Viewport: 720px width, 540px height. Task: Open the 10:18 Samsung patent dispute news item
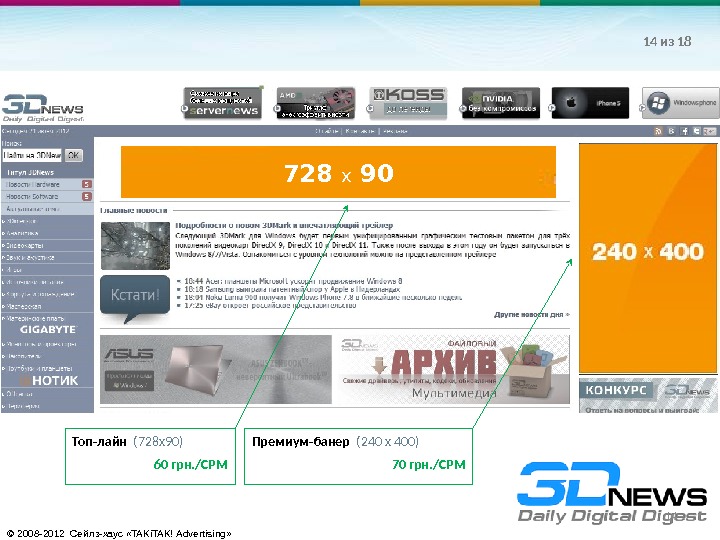click(x=292, y=289)
